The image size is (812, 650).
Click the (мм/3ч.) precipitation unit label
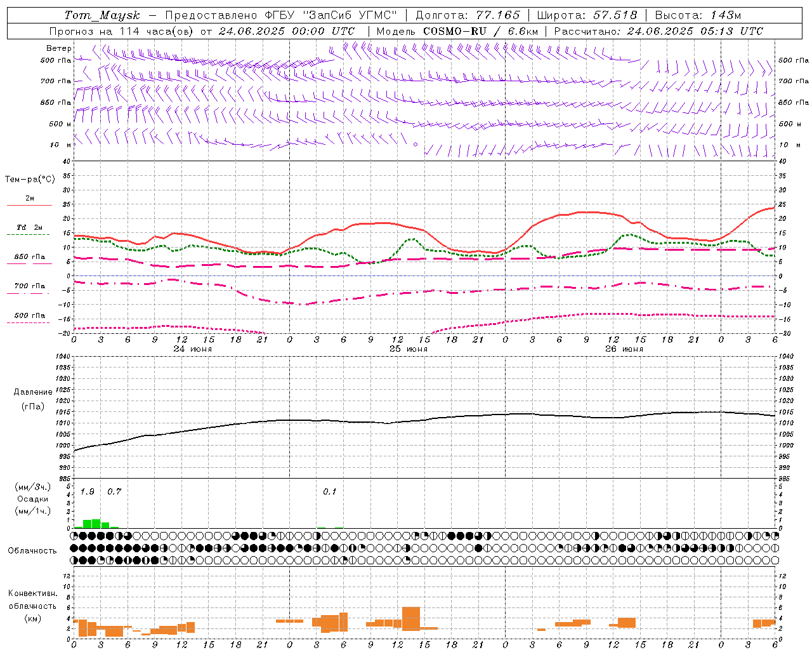[33, 487]
